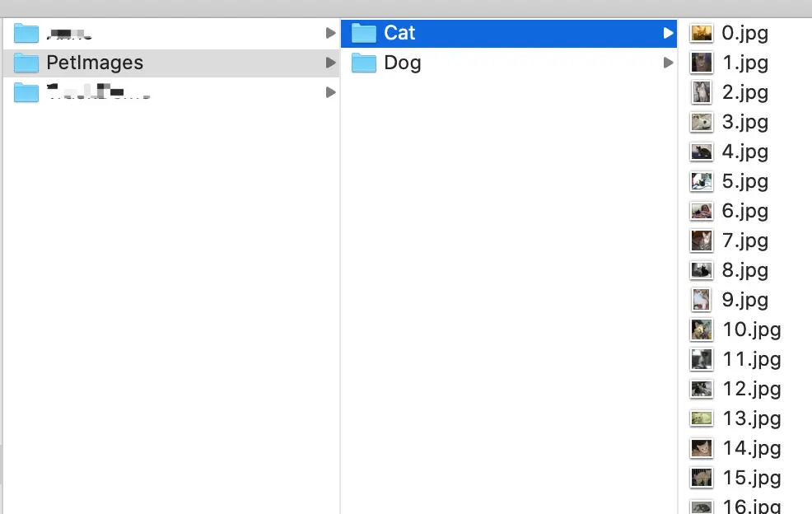Select the file named 5.jpg
The height and width of the screenshot is (514, 812).
tap(744, 181)
